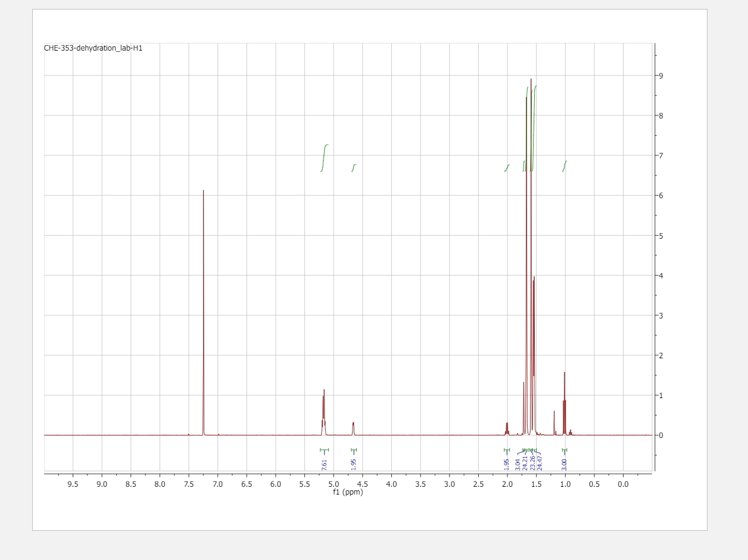748x560 pixels.
Task: Click the 7.0 tick label on ppm axis
Action: point(217,484)
